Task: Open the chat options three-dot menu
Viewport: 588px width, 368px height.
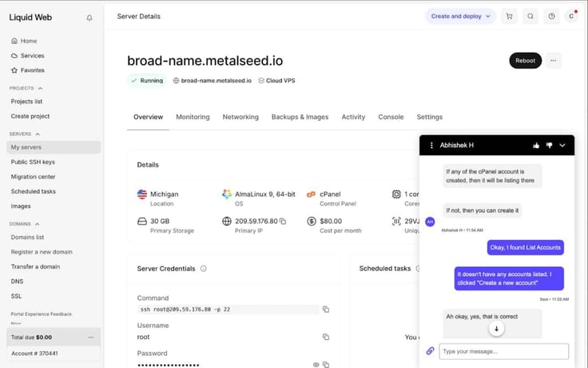Action: tap(431, 146)
